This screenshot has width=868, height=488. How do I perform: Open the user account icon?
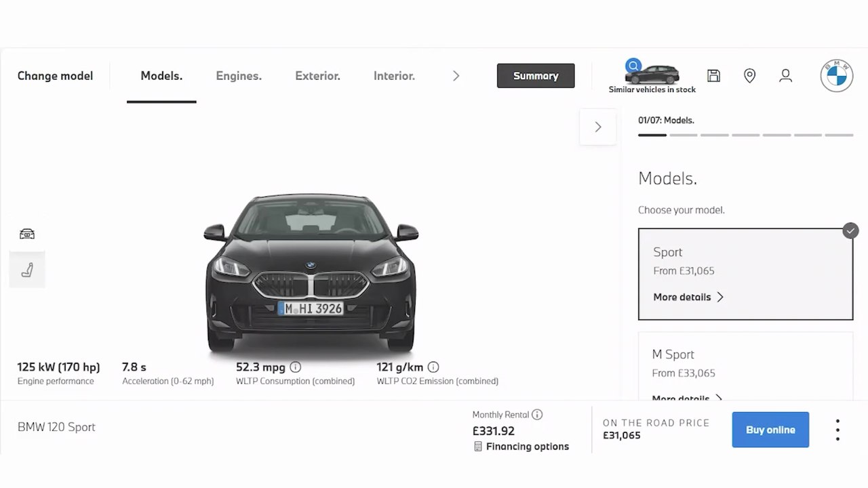click(x=785, y=76)
